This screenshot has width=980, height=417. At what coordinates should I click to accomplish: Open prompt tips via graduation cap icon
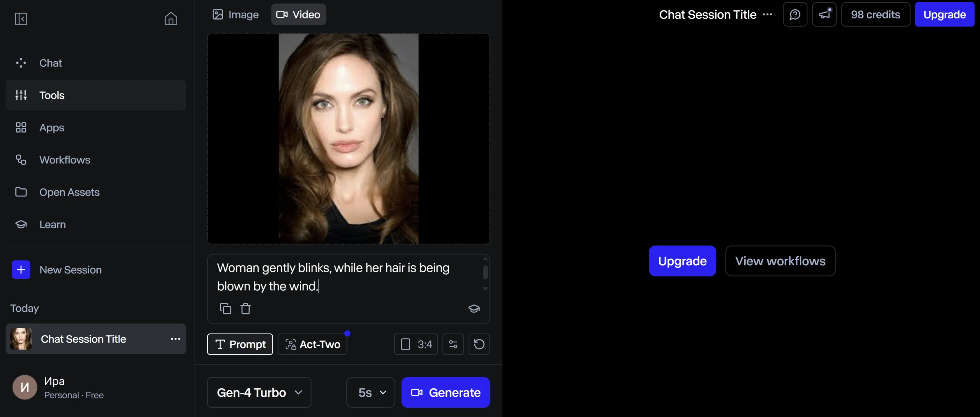[474, 309]
